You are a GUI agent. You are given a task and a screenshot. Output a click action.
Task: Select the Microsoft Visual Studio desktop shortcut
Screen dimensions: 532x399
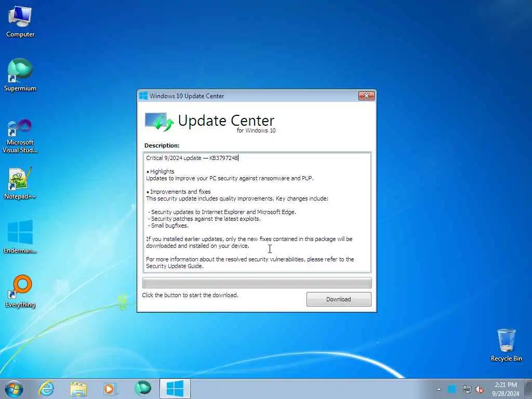point(20,136)
